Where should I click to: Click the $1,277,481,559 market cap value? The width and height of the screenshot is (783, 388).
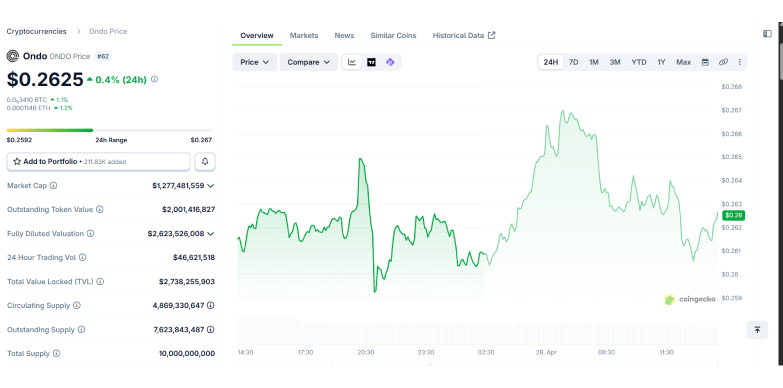[178, 185]
